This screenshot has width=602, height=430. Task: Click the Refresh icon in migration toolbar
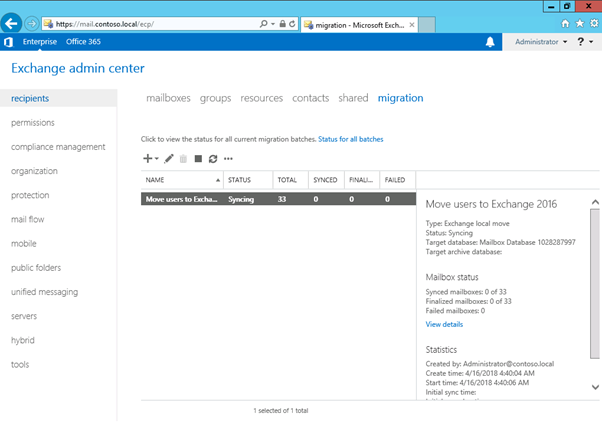click(213, 159)
